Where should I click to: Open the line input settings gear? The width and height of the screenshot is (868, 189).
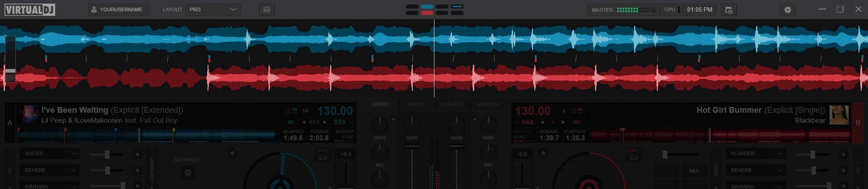click(188, 172)
